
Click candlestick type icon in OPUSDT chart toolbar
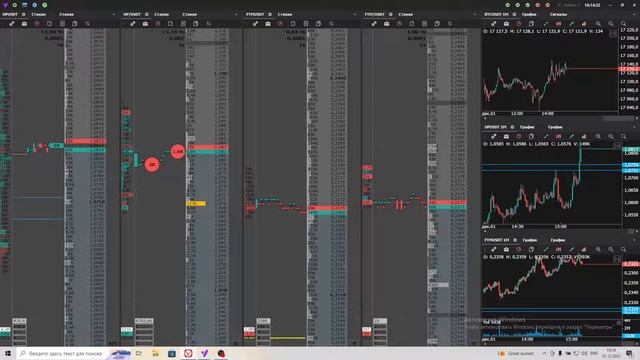558,136
